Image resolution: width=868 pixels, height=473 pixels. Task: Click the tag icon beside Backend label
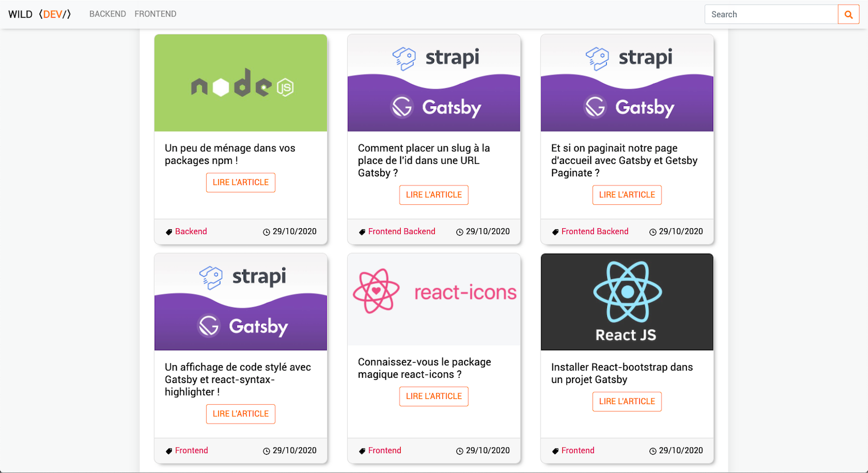pos(169,232)
